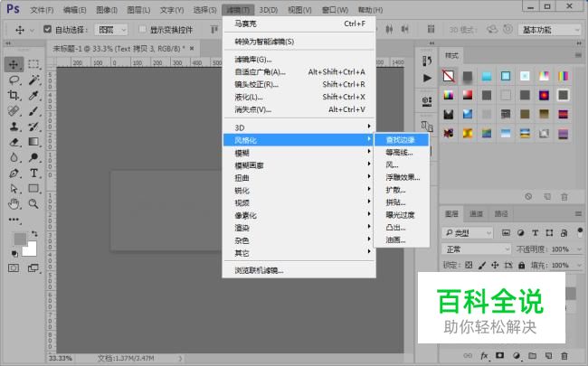Viewport: 588px width, 366px height.
Task: Change screen mode icon in toolbox
Action: (x=33, y=267)
